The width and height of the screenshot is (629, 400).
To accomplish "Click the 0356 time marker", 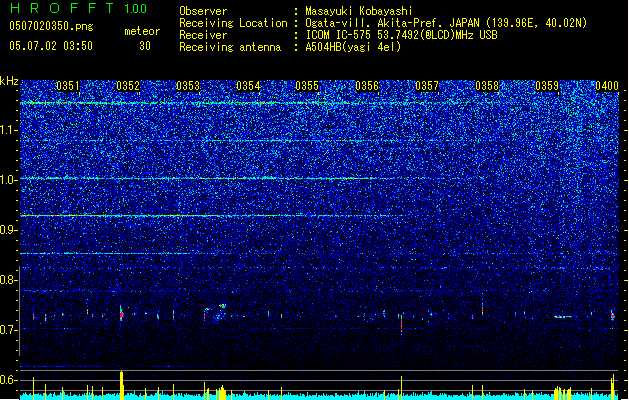I will coord(367,86).
